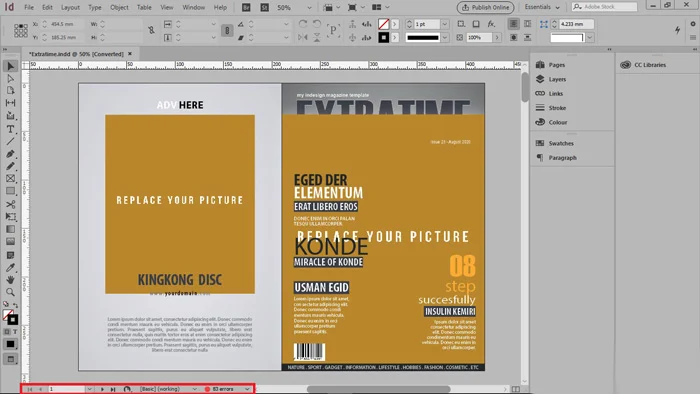Screen dimensions: 700x394
Task: Toggle split layout view at bottom right
Action: click(x=516, y=389)
